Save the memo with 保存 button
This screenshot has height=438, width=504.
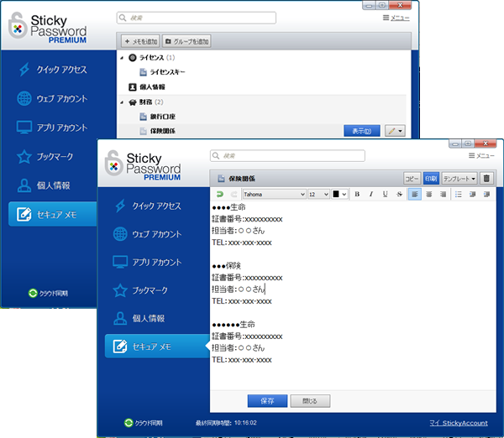[x=267, y=401]
